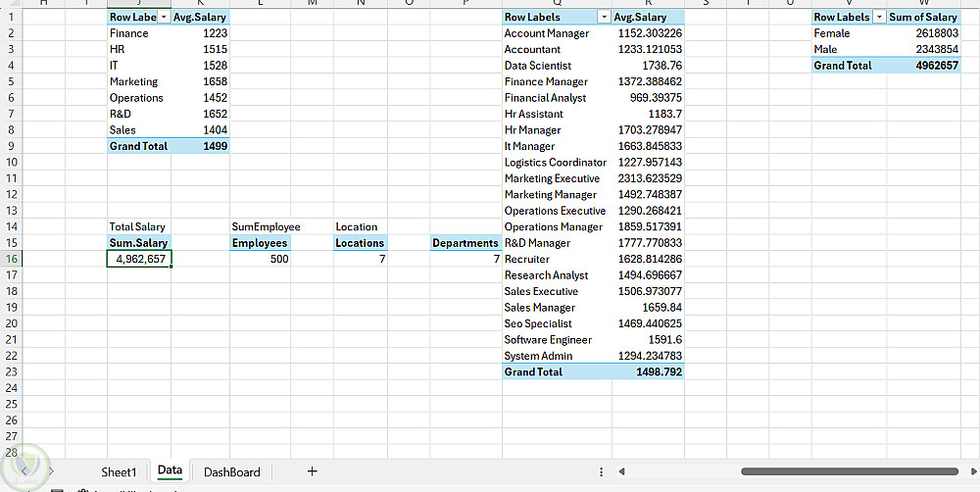Add a new sheet with the plus button

[x=312, y=471]
